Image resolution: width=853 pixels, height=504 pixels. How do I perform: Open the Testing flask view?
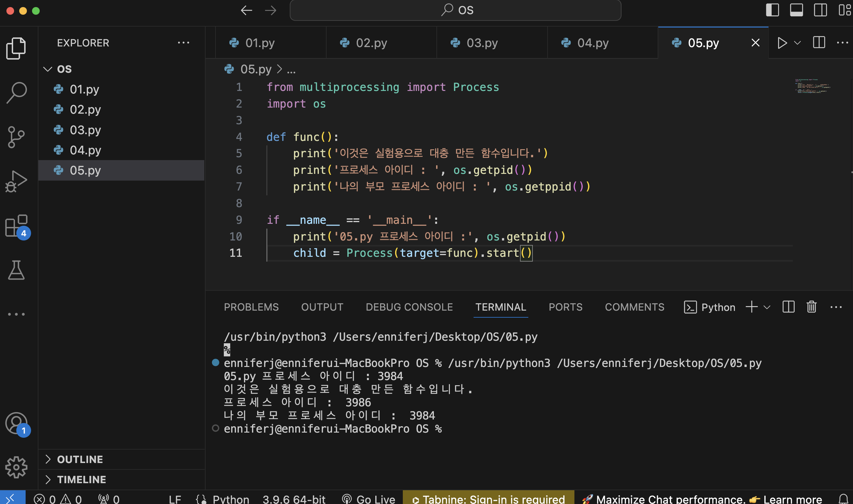coord(16,270)
